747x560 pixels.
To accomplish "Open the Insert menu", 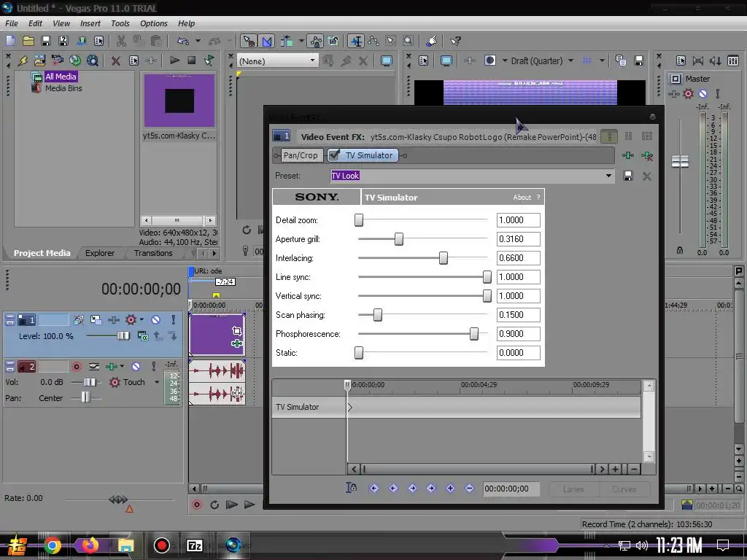I will 90,23.
